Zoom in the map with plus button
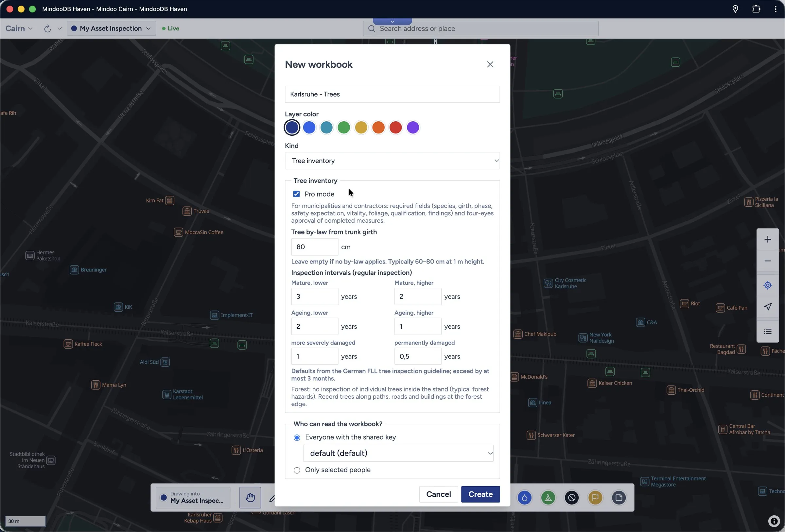The height and width of the screenshot is (532, 785). [x=767, y=239]
